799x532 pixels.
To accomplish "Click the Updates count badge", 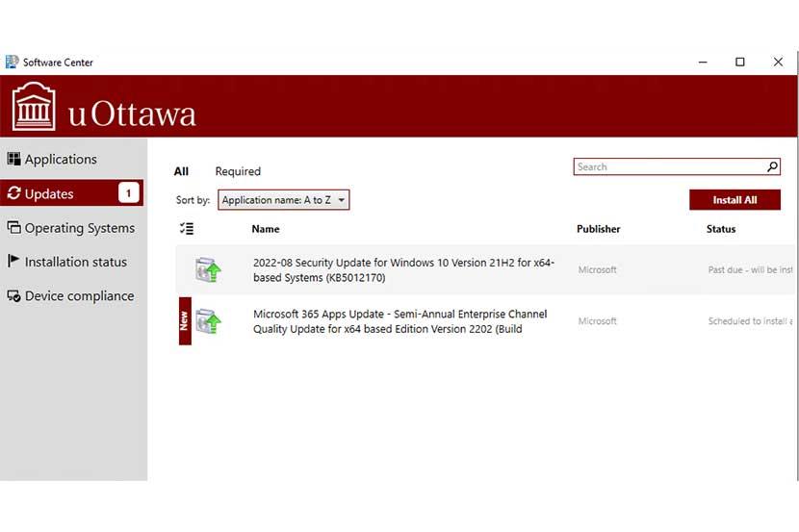I will pos(129,193).
